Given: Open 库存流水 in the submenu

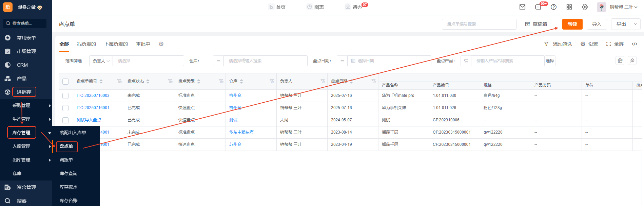Looking at the screenshot, I should (69, 187).
